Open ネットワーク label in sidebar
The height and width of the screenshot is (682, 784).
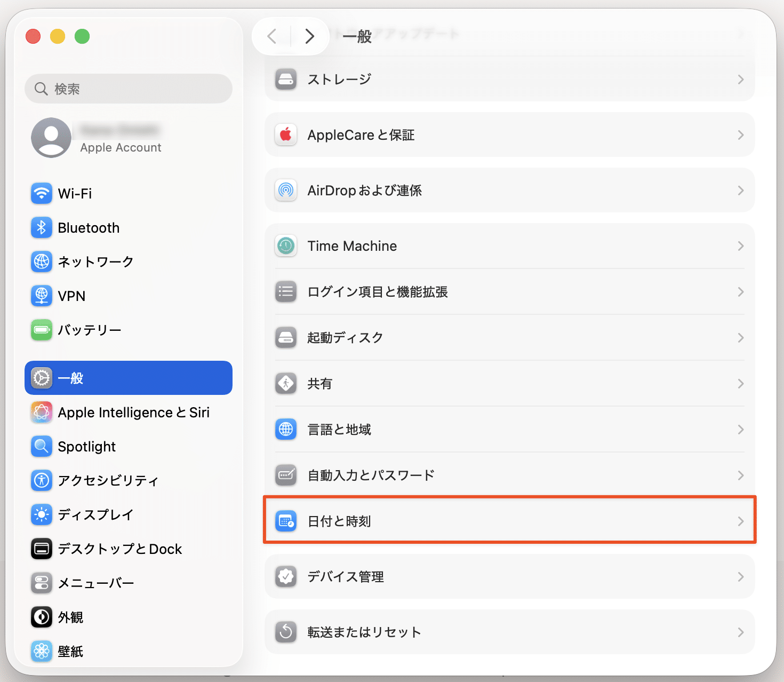[x=95, y=261]
